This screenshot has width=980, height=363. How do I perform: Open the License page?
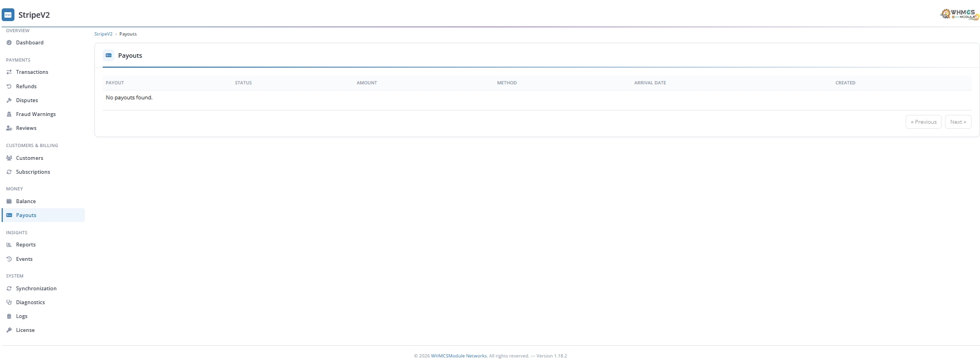[x=43, y=330]
